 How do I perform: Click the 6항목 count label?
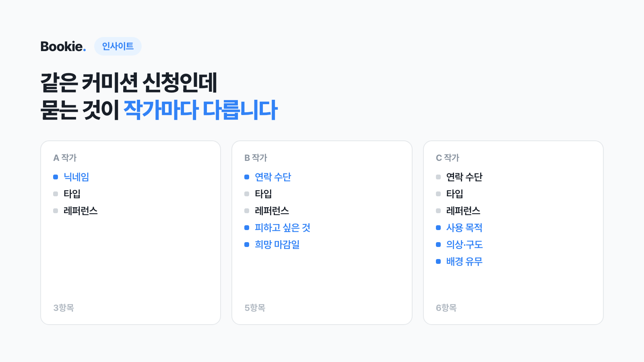pyautogui.click(x=446, y=308)
